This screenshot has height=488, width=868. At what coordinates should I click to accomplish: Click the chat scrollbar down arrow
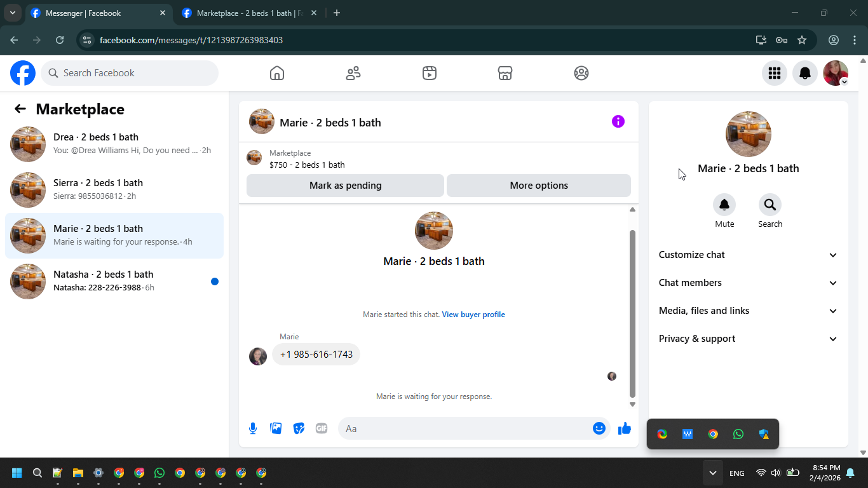[632, 404]
